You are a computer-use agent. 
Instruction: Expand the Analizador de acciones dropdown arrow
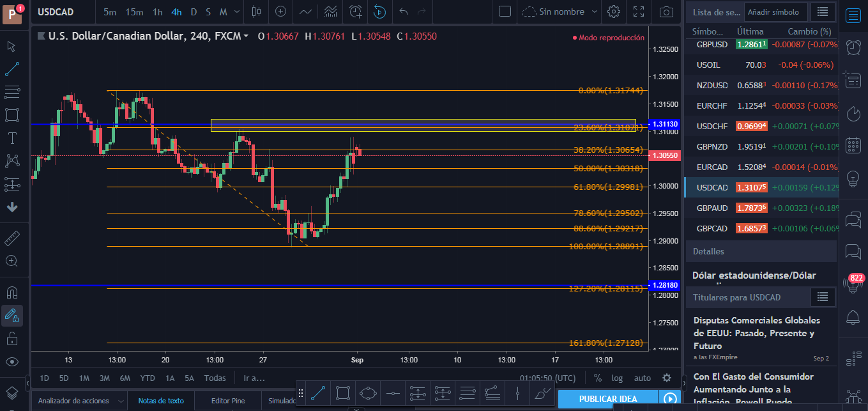[x=119, y=401]
